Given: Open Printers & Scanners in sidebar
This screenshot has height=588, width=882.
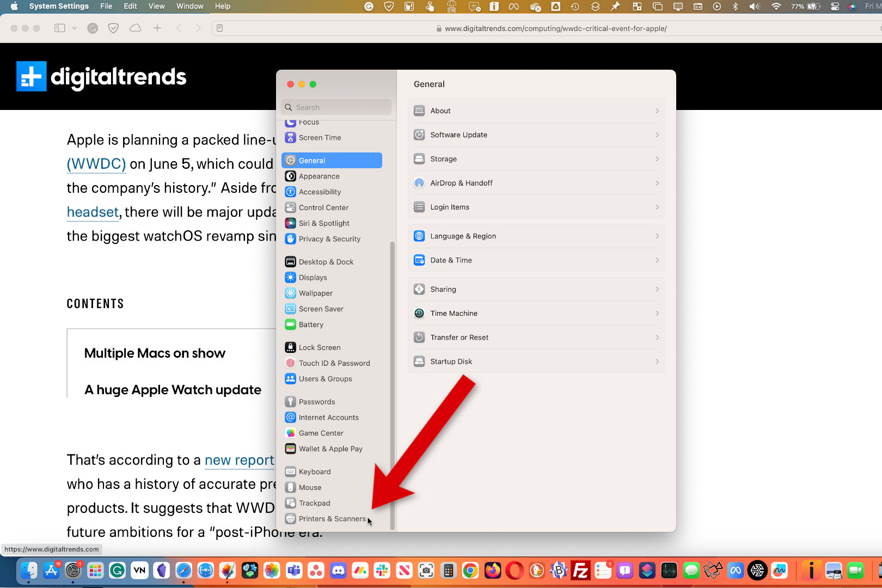Looking at the screenshot, I should (x=332, y=519).
